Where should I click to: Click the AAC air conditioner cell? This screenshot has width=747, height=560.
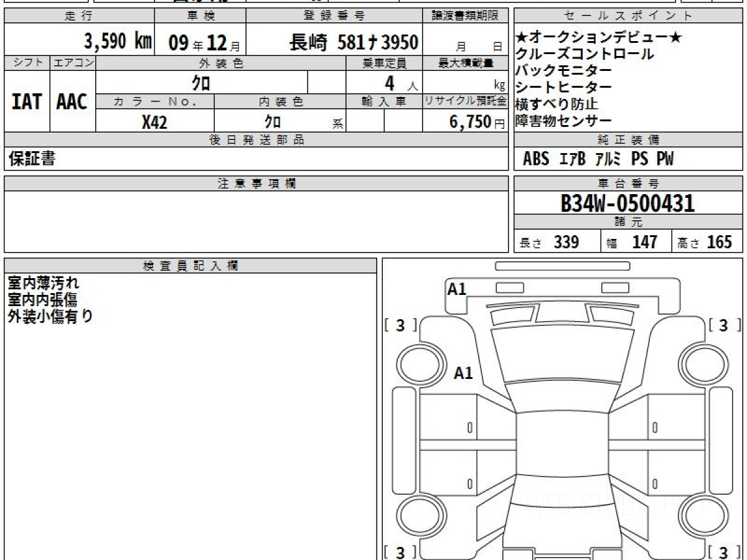[x=72, y=102]
